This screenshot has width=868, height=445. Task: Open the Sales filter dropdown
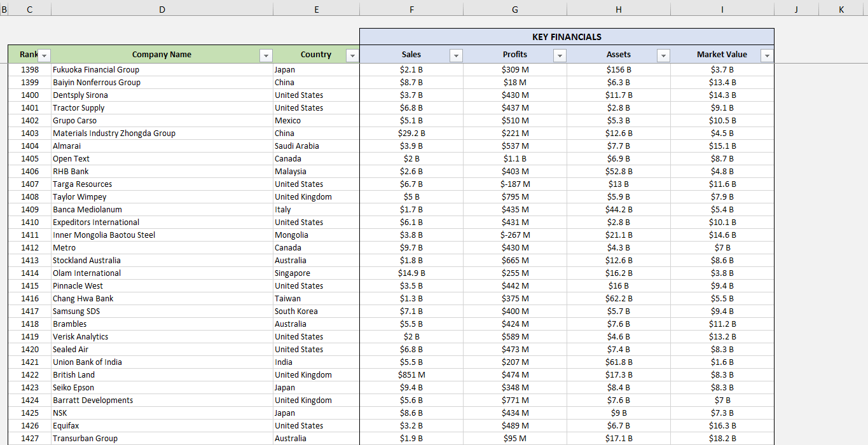[x=456, y=56]
